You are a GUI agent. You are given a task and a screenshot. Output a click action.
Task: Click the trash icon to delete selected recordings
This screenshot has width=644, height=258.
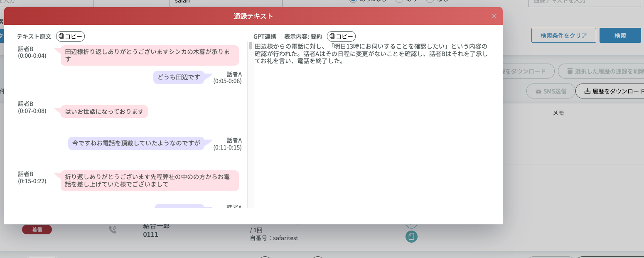[570, 71]
